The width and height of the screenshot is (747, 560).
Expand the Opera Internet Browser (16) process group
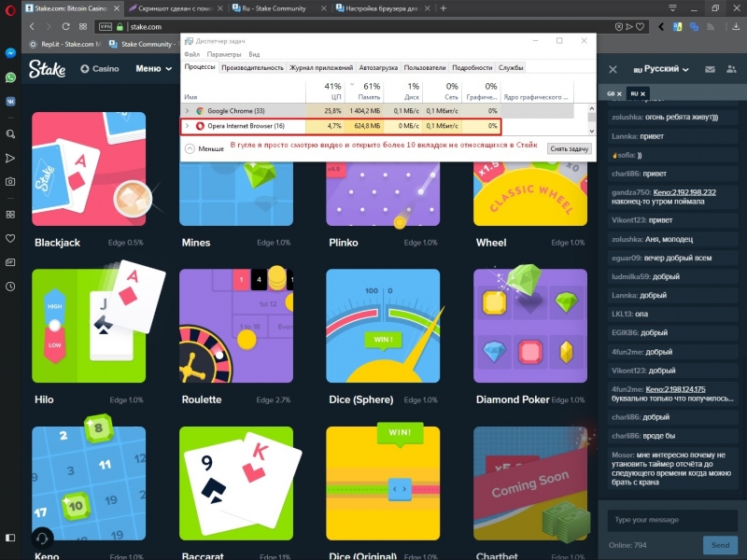point(188,126)
